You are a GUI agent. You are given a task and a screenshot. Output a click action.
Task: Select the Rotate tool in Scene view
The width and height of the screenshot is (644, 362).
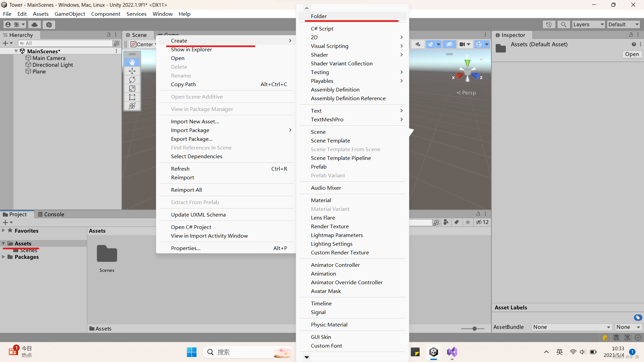pos(132,80)
